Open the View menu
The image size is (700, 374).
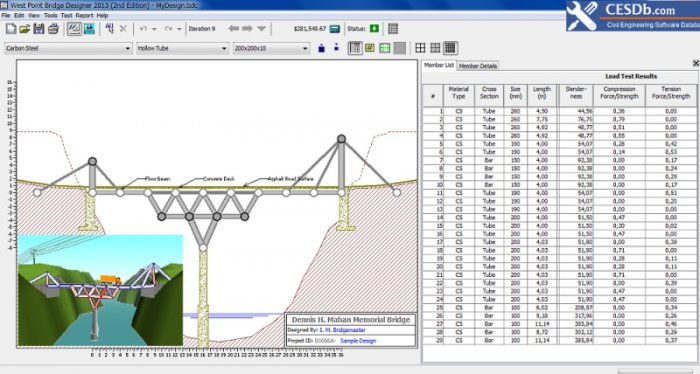point(34,15)
